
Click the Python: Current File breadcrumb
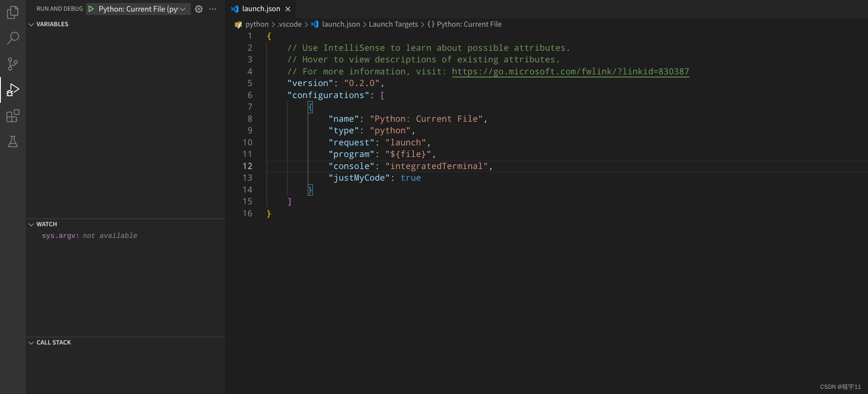pos(469,24)
